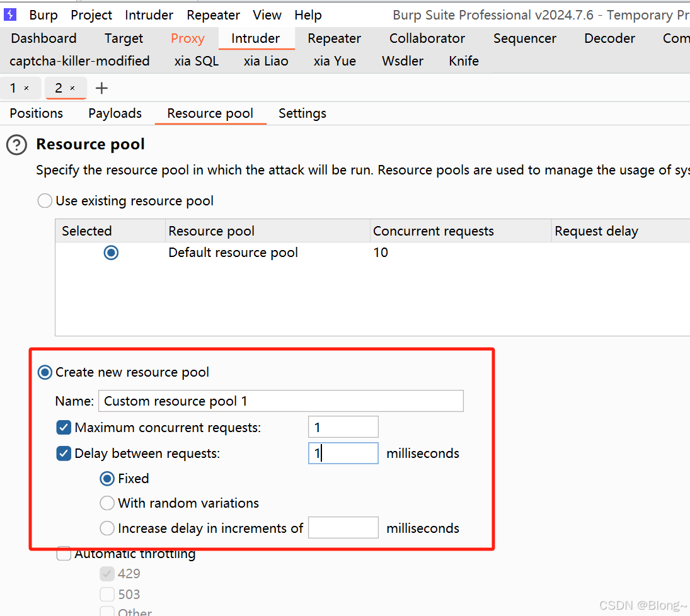690x616 pixels.
Task: Select Intruder attack tab 2
Action: pos(59,88)
